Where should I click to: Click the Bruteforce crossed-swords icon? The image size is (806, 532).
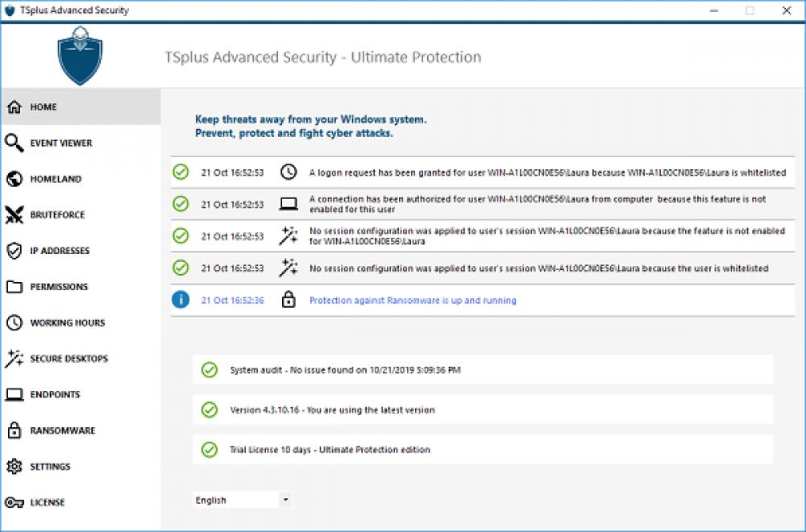point(14,214)
